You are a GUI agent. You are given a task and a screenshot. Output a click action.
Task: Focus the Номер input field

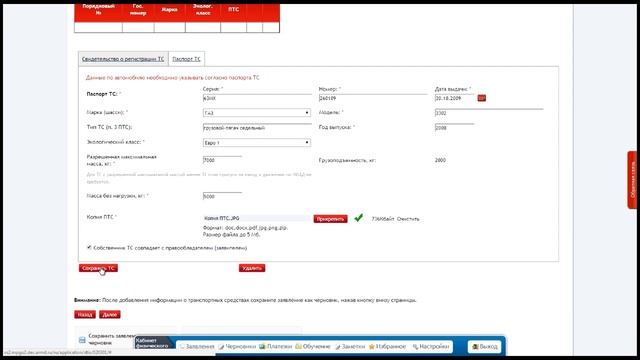(x=373, y=98)
